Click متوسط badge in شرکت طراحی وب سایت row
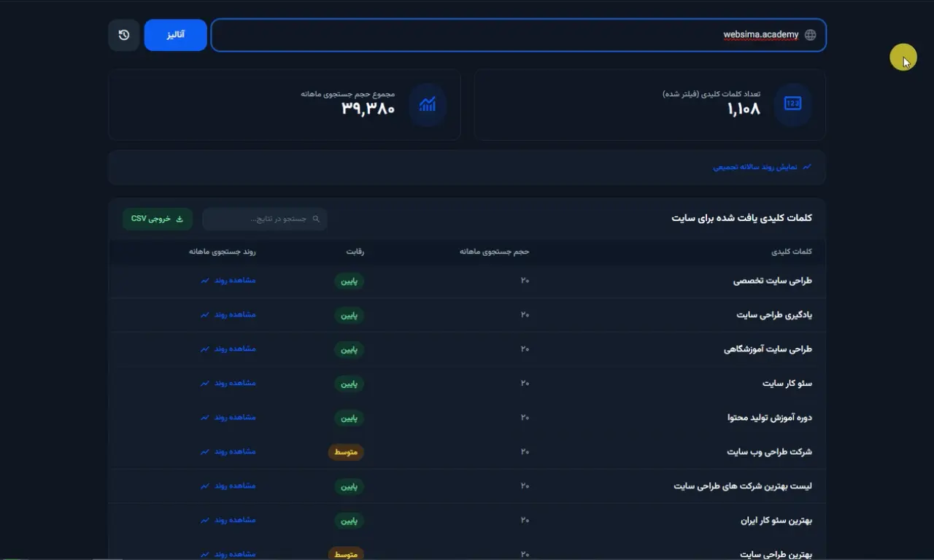Image resolution: width=934 pixels, height=560 pixels. [x=346, y=452]
